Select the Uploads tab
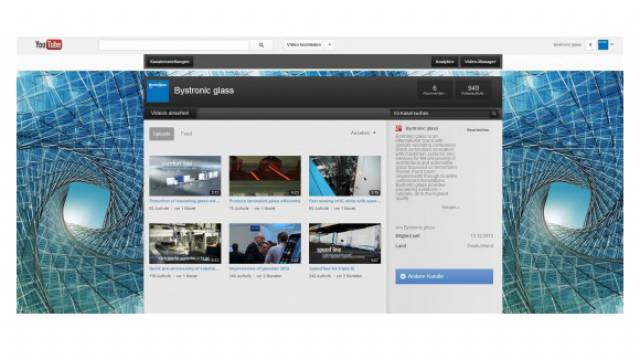Viewport: 640px width, 360px height. (x=161, y=134)
